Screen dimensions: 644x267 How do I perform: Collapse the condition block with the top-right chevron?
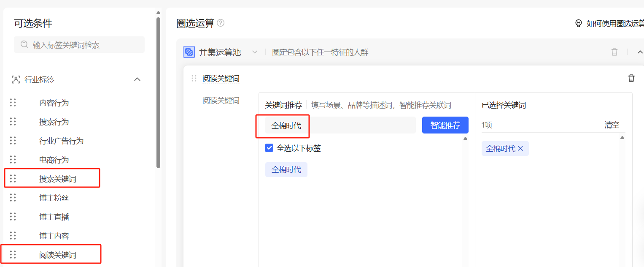640,52
